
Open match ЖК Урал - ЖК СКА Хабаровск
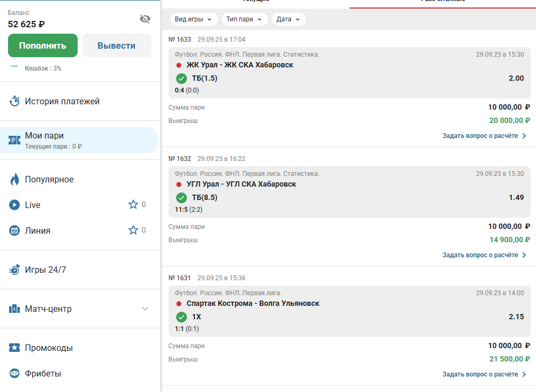[x=240, y=65]
